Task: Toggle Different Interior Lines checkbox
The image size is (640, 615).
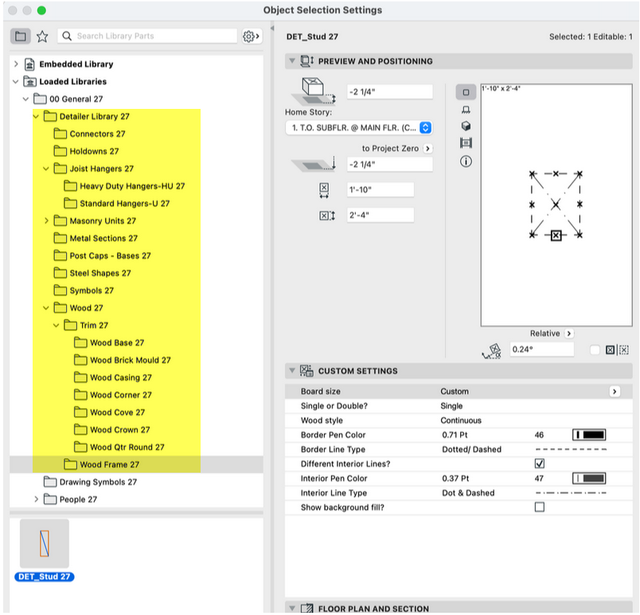Action: pos(539,464)
